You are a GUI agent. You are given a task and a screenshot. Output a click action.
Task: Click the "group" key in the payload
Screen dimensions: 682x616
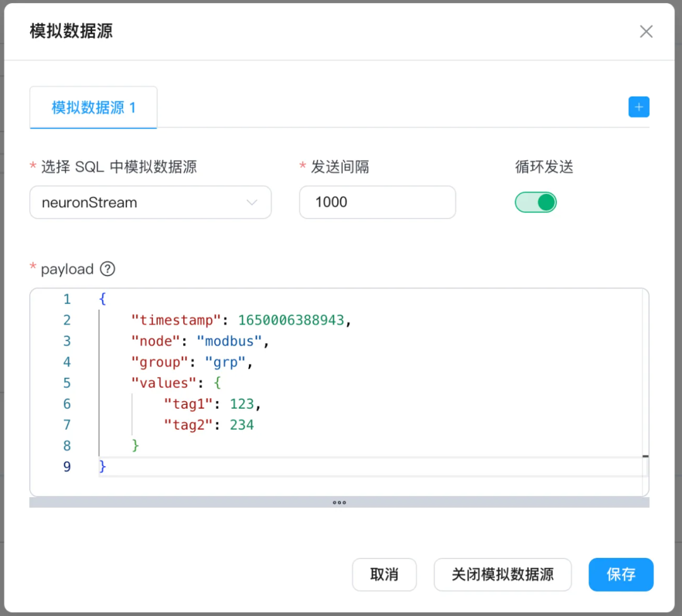point(160,362)
